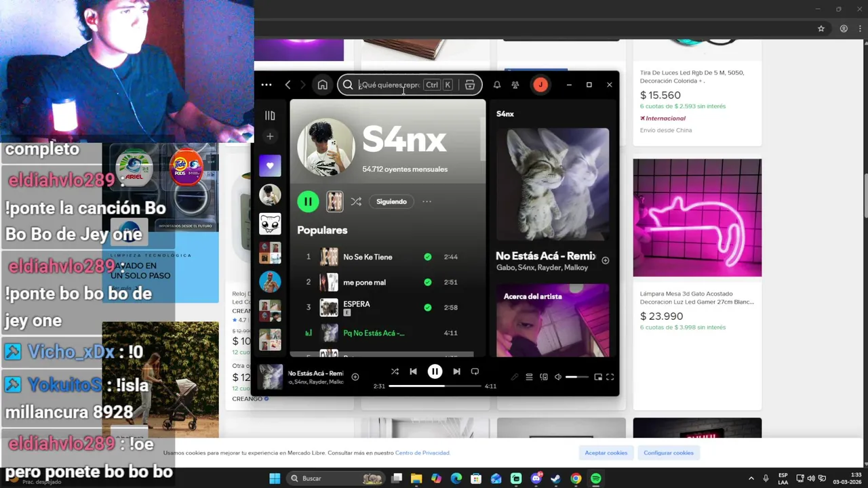Open more options dots beside Siguiendo

427,201
